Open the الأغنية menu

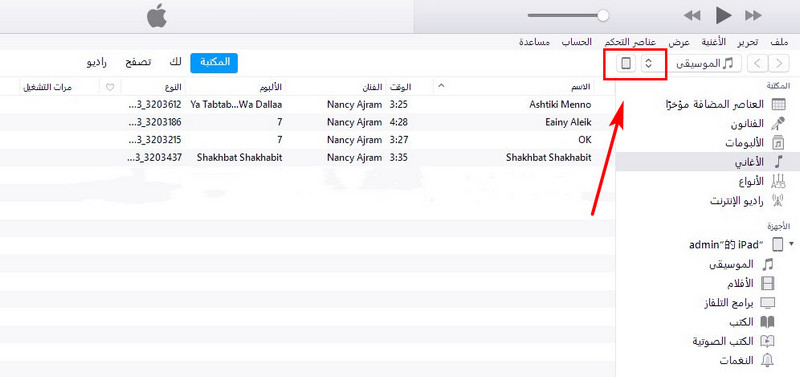(714, 43)
